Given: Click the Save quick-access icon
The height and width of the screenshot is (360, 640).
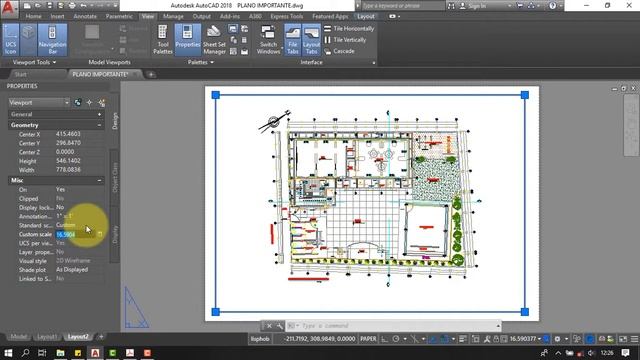Looking at the screenshot, I should (x=49, y=6).
